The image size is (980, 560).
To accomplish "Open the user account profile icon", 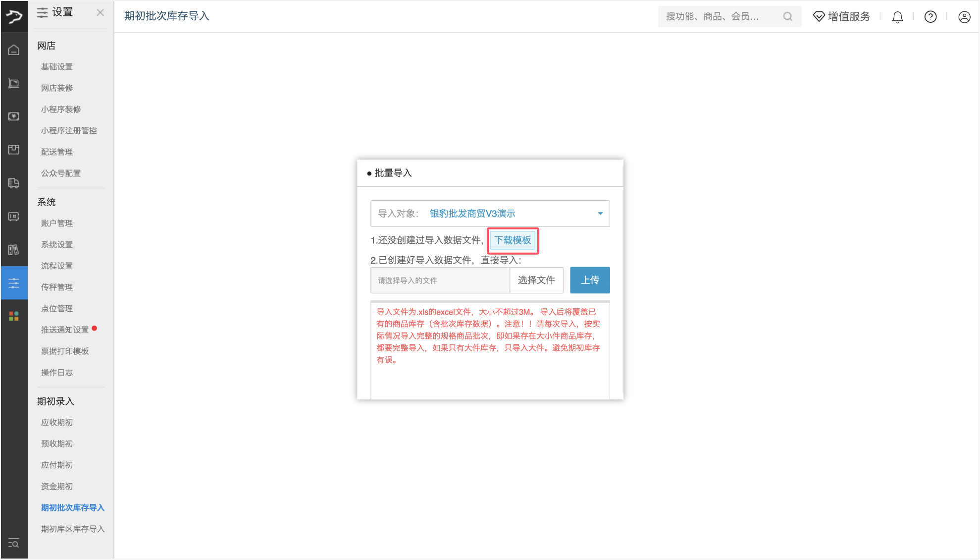I will [964, 17].
